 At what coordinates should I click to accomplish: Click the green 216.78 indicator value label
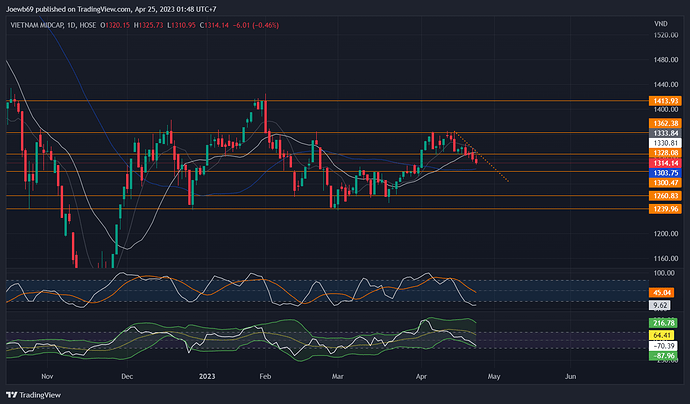coord(661,323)
